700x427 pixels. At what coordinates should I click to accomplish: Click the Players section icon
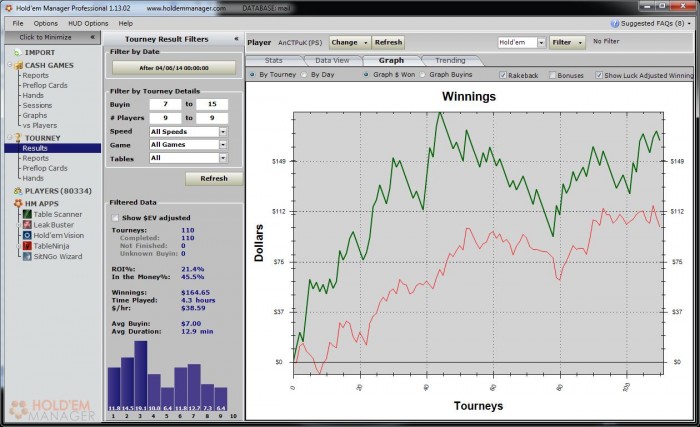tap(18, 191)
